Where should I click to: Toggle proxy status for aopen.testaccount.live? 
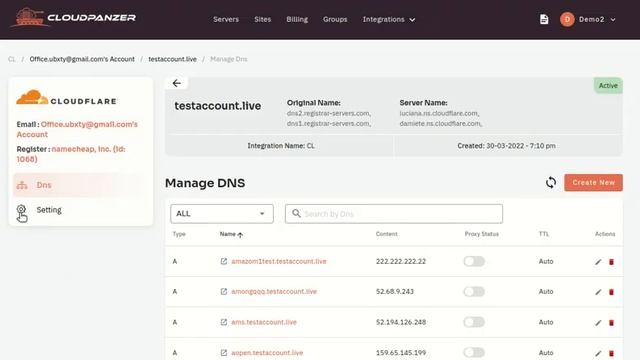(x=474, y=352)
